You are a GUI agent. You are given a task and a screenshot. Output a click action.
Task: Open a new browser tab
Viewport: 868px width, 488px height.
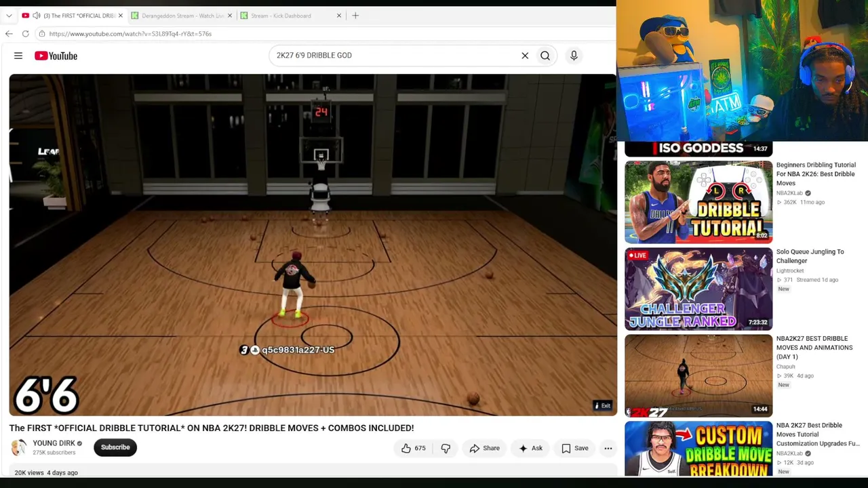pos(355,16)
